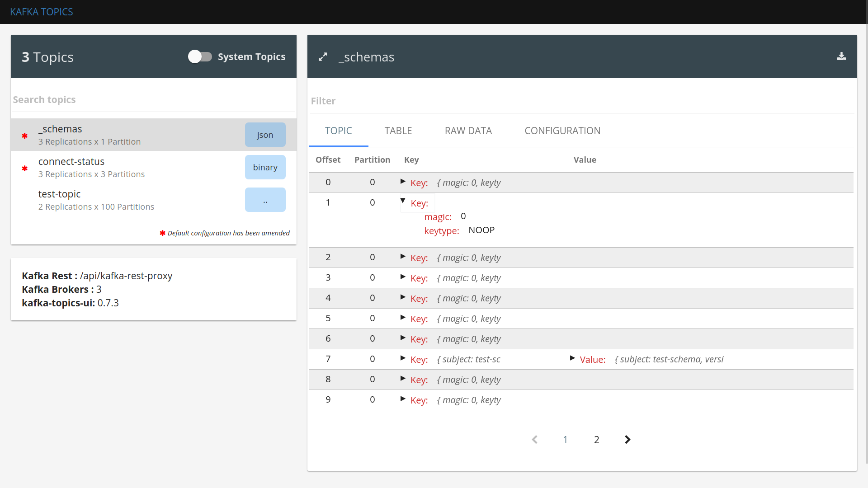Click the 'keytype:' label in offset 1
The image size is (868, 488).
[442, 231]
